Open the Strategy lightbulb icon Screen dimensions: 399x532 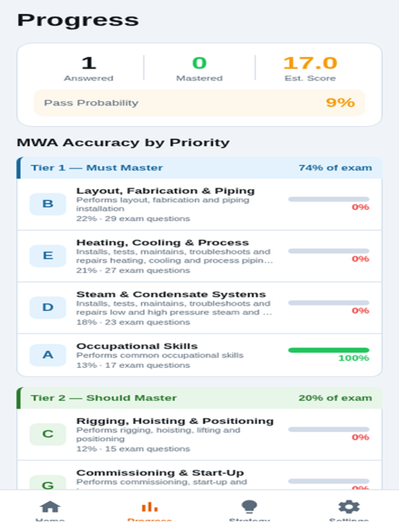(x=249, y=507)
